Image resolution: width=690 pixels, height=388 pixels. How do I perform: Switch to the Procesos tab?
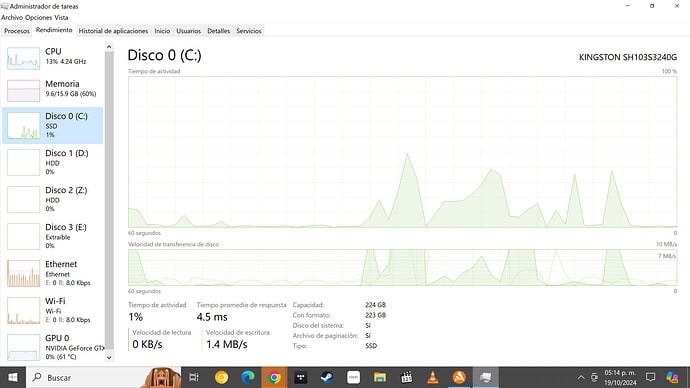(17, 31)
